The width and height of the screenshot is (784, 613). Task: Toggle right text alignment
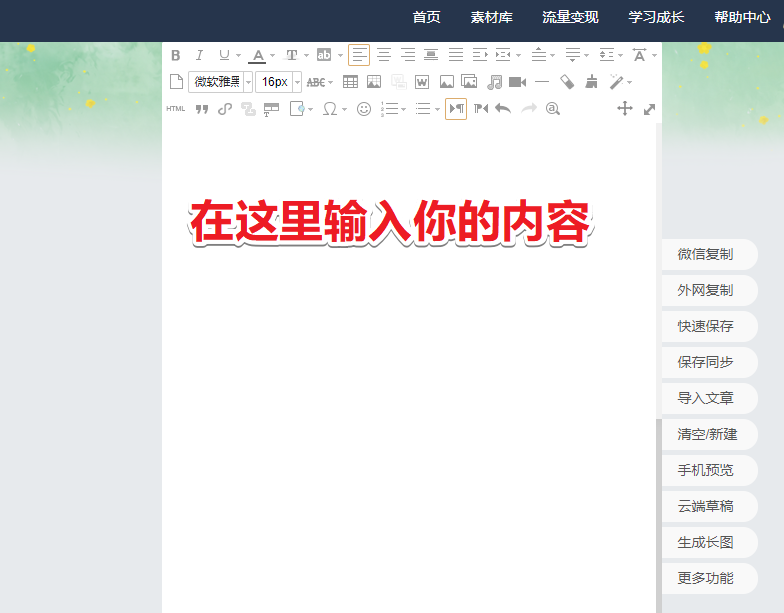[408, 55]
